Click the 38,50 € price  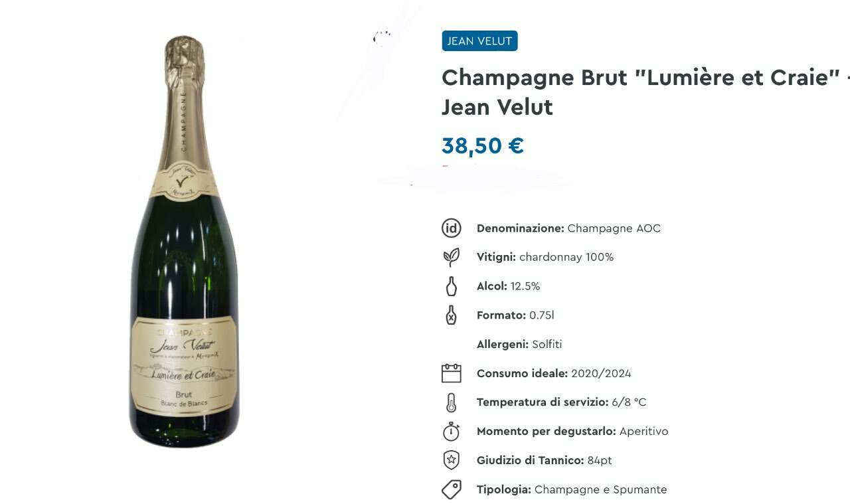coord(483,145)
